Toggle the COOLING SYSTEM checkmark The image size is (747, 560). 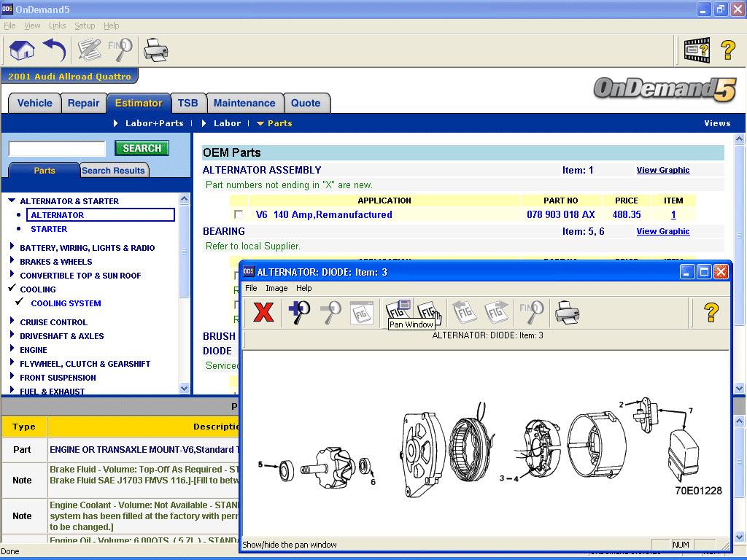[20, 301]
